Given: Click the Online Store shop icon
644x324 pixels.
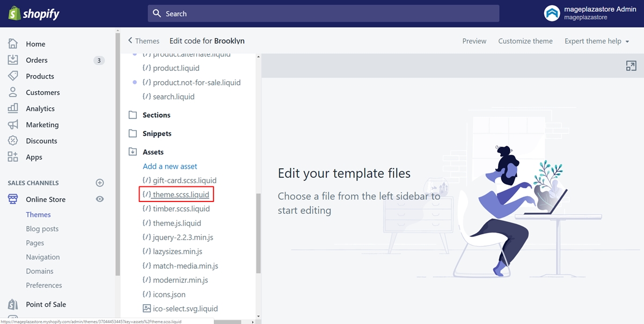Looking at the screenshot, I should click(13, 199).
